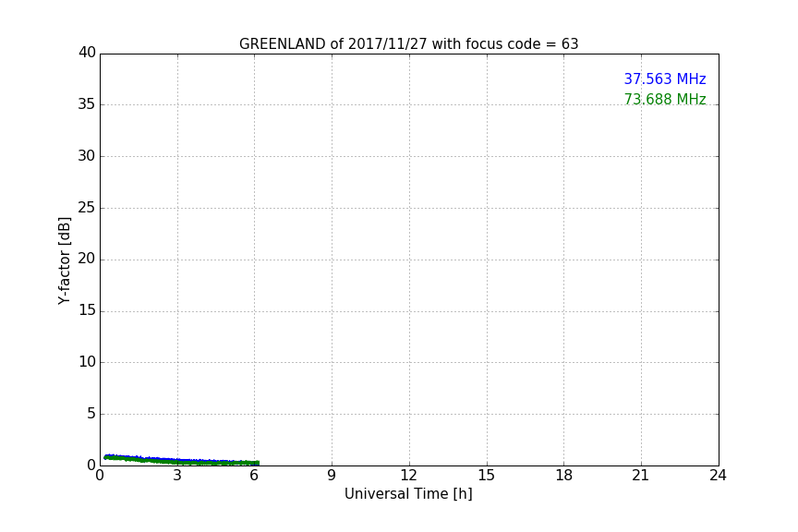Click the y-axis tick label 15
This screenshot has width=798, height=532.
(x=87, y=310)
